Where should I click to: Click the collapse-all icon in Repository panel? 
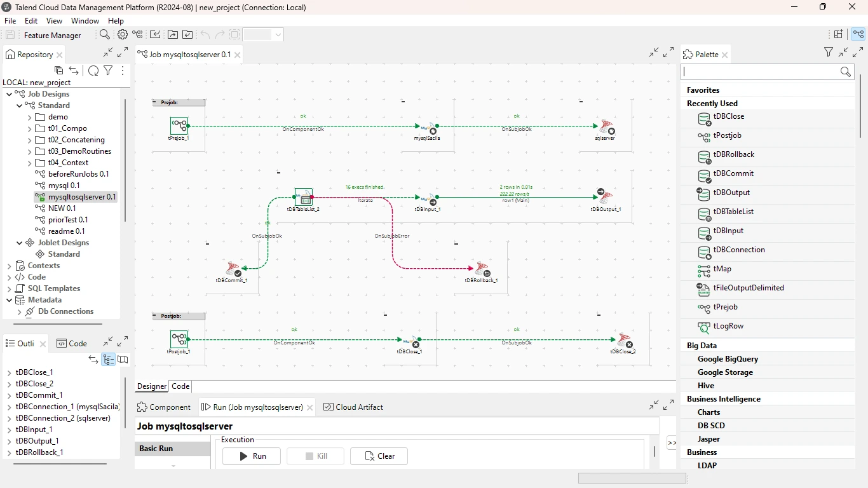[58, 71]
